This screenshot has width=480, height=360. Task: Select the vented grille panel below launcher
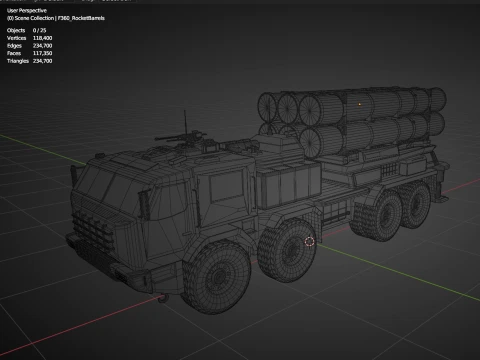[389, 170]
